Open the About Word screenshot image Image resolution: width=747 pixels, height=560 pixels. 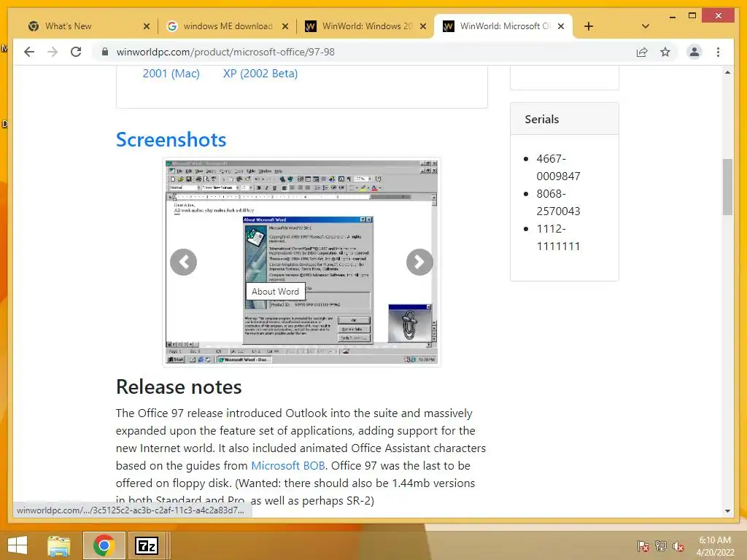(x=301, y=262)
